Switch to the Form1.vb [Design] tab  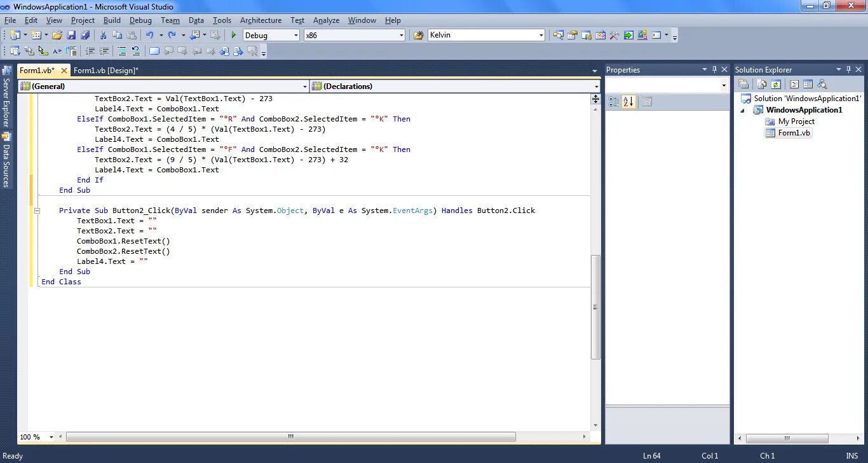[x=106, y=71]
